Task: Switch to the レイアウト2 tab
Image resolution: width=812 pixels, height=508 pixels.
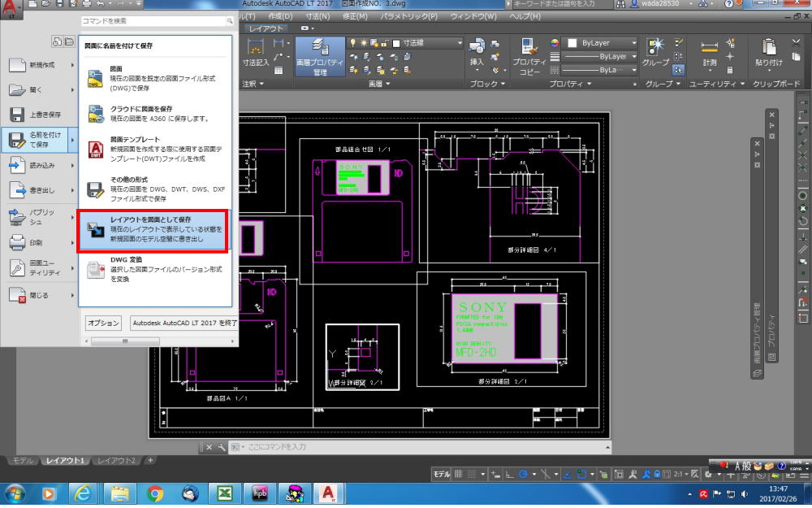Action: point(116,460)
